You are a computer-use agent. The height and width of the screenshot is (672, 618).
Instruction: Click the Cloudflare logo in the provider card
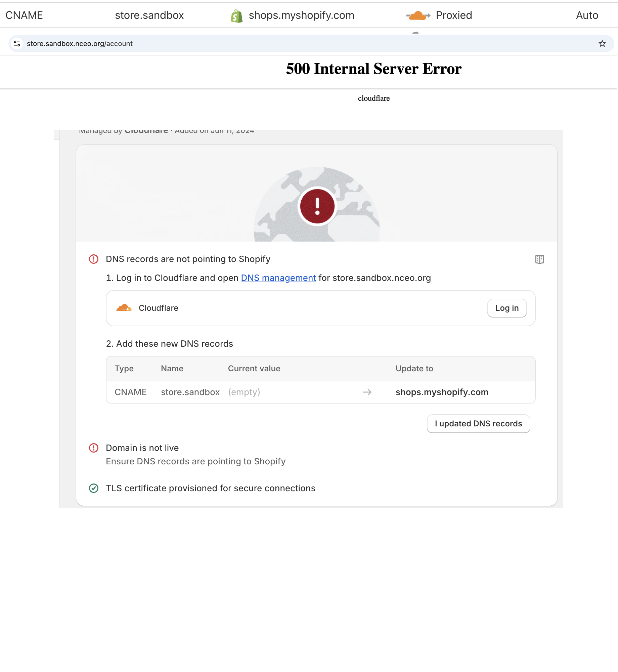click(x=124, y=308)
